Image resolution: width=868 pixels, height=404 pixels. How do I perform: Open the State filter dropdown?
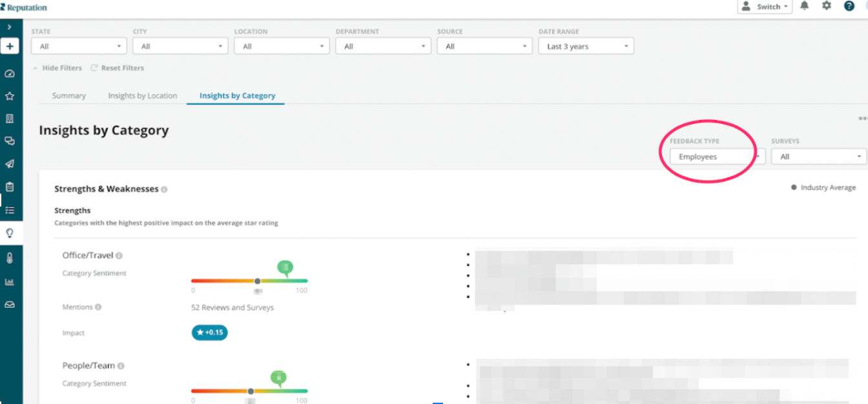pos(78,46)
